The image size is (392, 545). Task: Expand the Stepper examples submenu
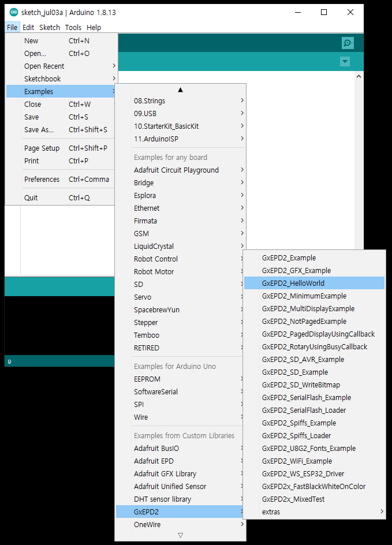coord(180,323)
